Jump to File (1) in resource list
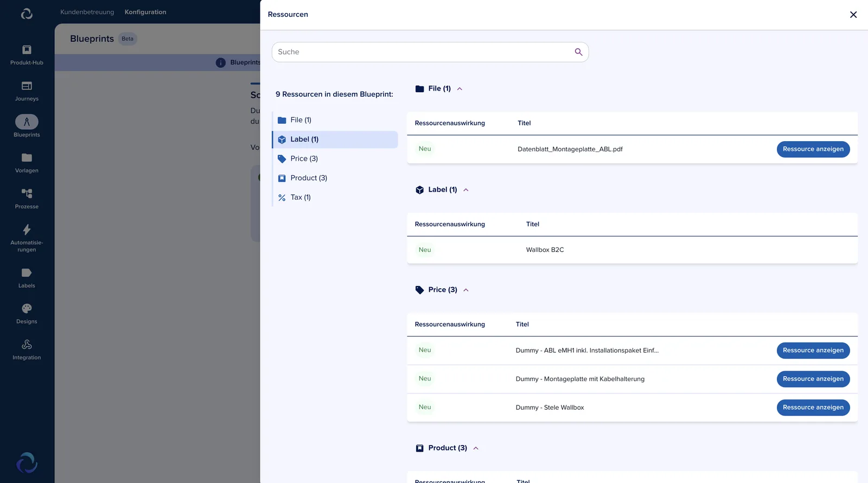This screenshot has height=483, width=868. click(x=335, y=120)
